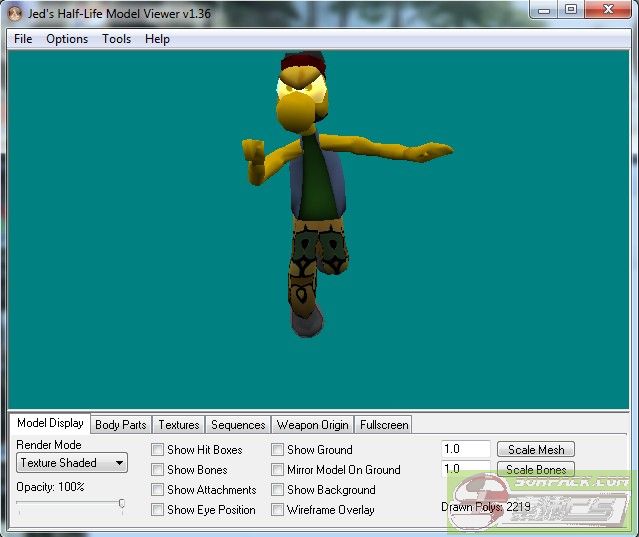Switch to the Body Parts tab
Screen dimensions: 639x537
(x=121, y=425)
